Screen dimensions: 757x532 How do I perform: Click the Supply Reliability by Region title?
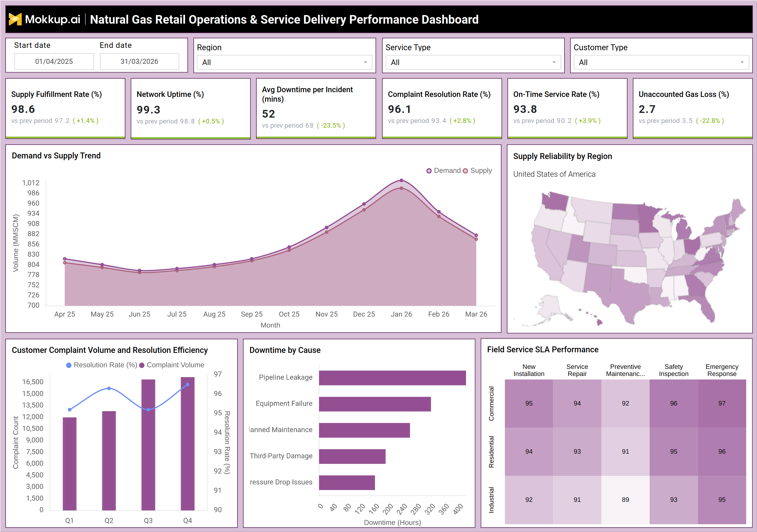click(x=562, y=156)
